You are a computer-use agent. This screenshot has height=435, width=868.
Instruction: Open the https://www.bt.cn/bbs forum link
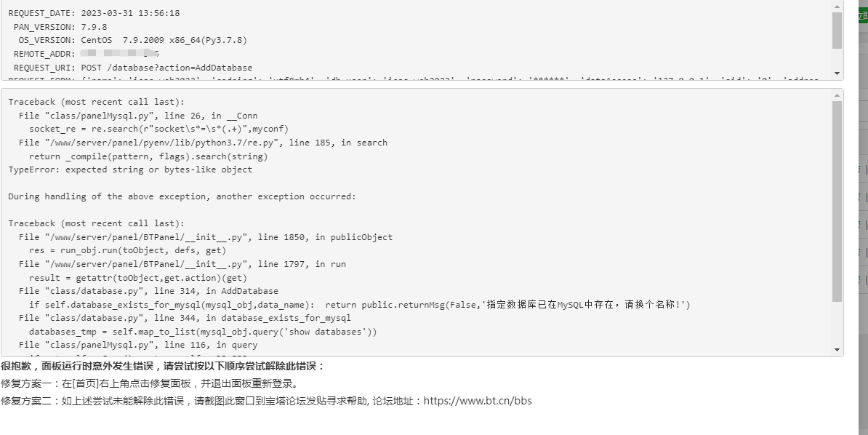pos(476,400)
